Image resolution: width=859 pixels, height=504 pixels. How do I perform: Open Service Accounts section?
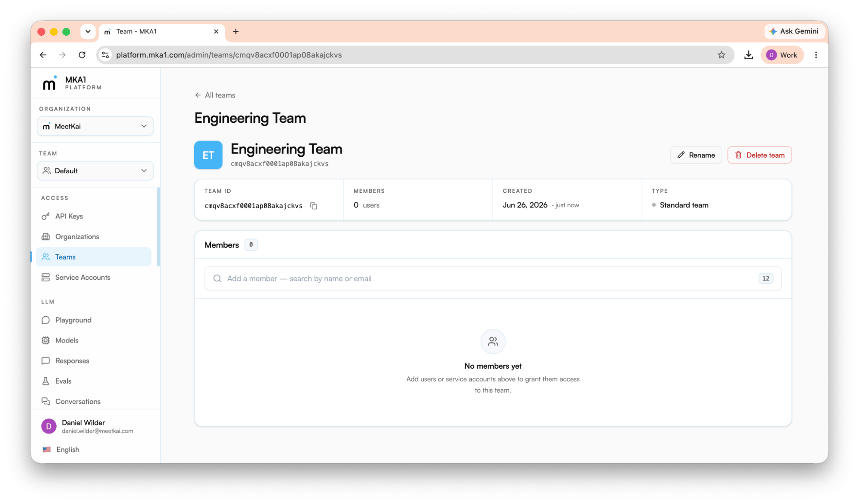click(x=94, y=278)
